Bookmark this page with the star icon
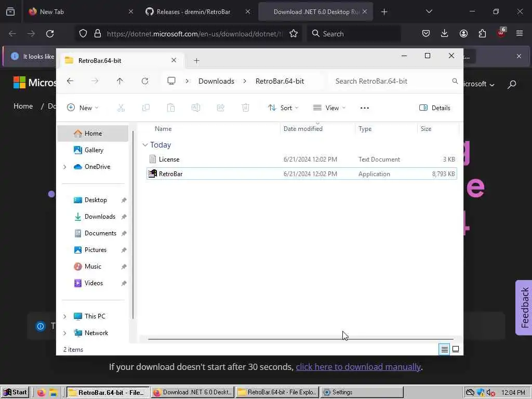 (294, 34)
